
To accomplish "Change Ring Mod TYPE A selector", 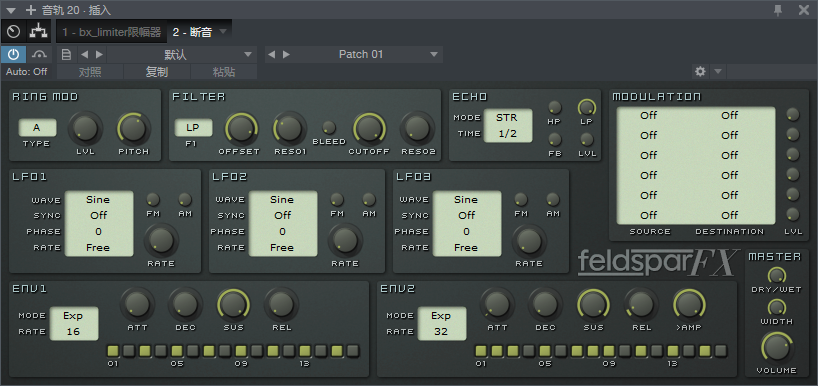I will pos(37,128).
